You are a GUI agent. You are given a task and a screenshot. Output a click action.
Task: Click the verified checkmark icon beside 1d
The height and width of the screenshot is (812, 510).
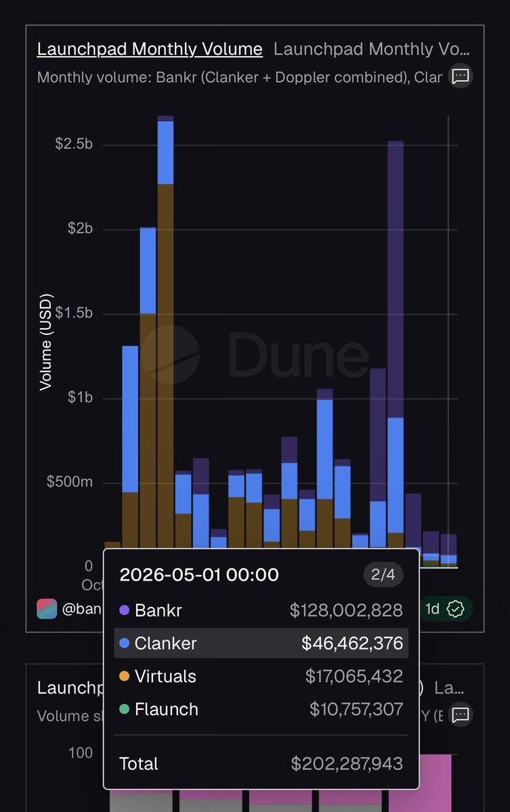coord(456,609)
